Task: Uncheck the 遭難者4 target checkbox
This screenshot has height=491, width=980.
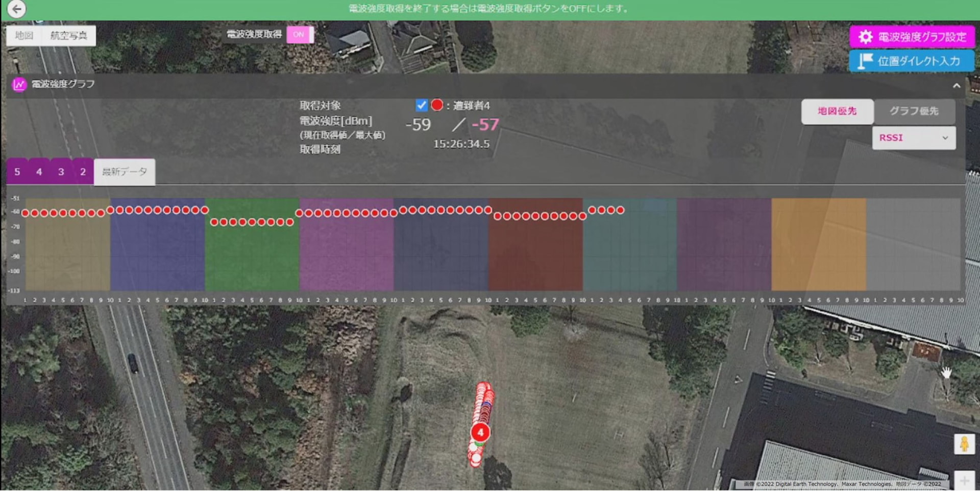Action: coord(421,105)
